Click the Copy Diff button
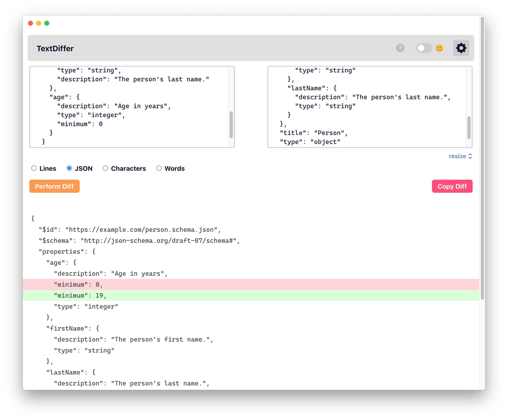Image resolution: width=508 pixels, height=420 pixels. [452, 186]
